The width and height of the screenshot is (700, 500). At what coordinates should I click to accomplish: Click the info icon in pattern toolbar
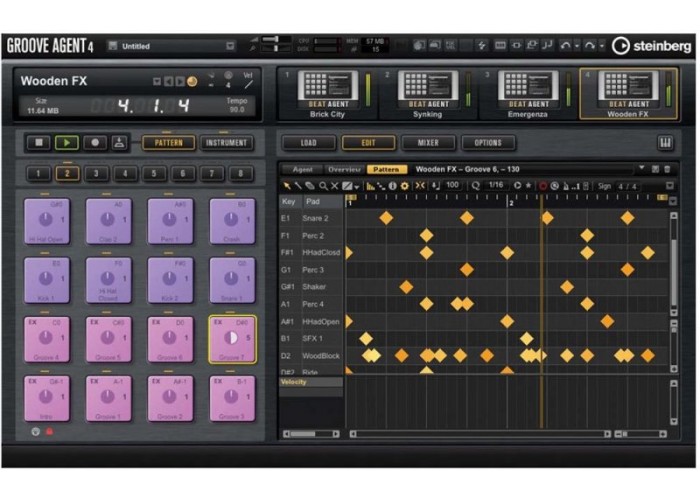[x=392, y=186]
